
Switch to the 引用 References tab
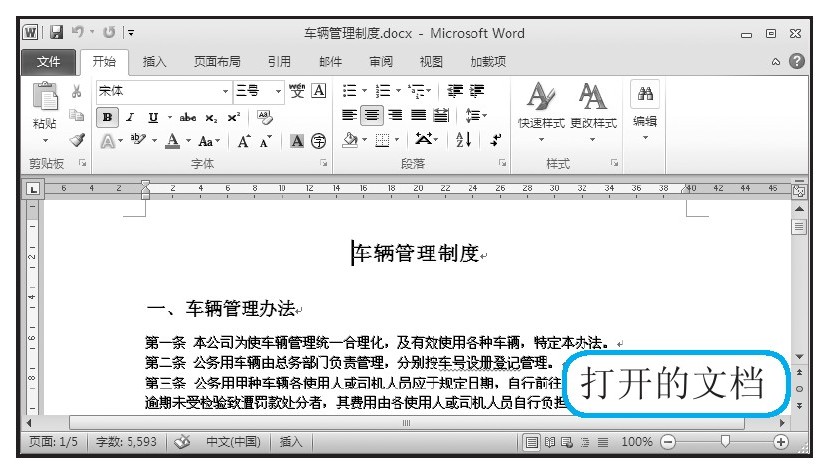(x=279, y=62)
